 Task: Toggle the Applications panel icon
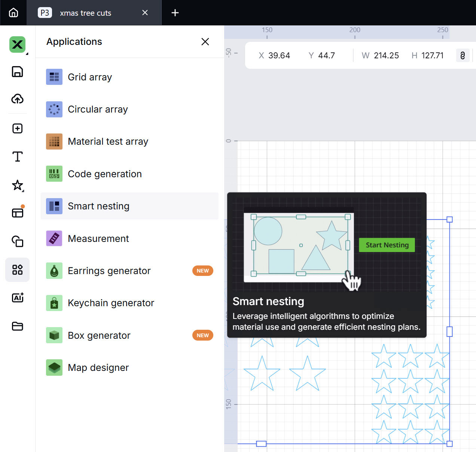17,270
